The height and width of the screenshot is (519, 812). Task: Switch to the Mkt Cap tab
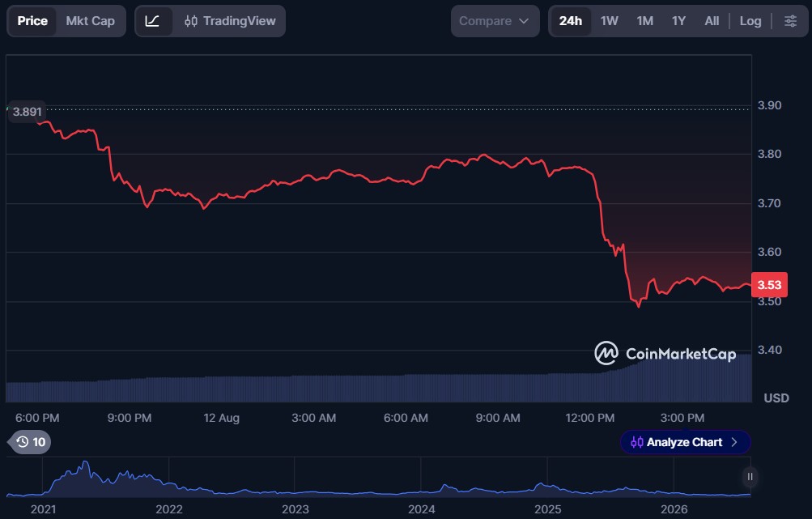coord(90,21)
